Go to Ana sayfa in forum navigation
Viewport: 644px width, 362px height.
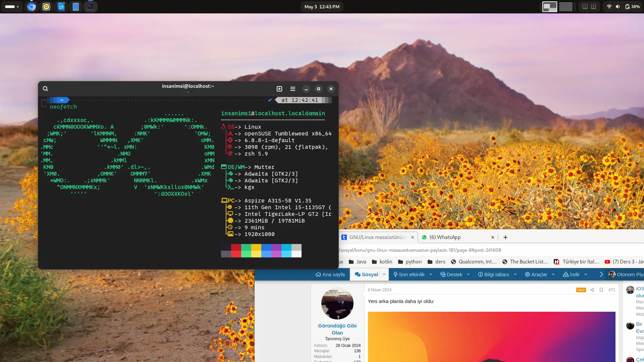point(330,275)
